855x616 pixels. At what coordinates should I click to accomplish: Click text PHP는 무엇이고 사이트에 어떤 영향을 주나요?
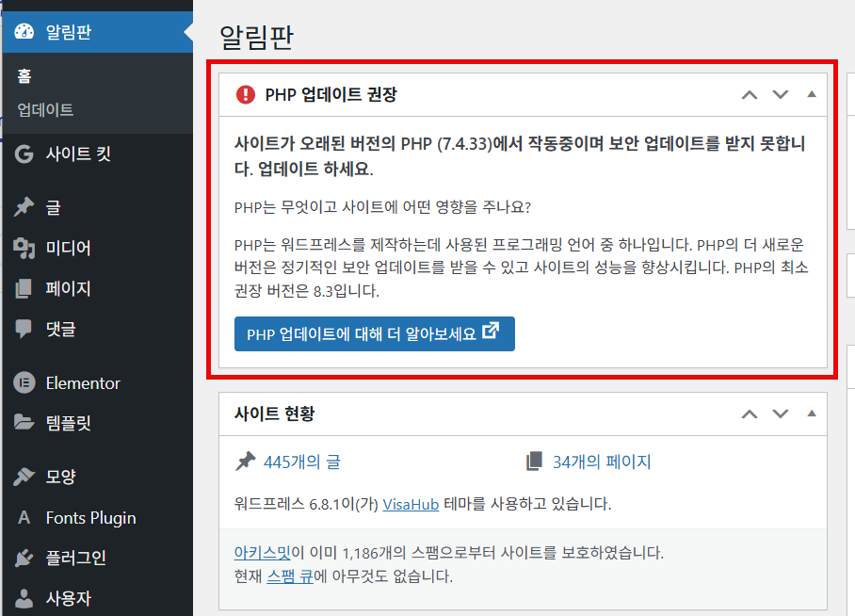point(382,207)
